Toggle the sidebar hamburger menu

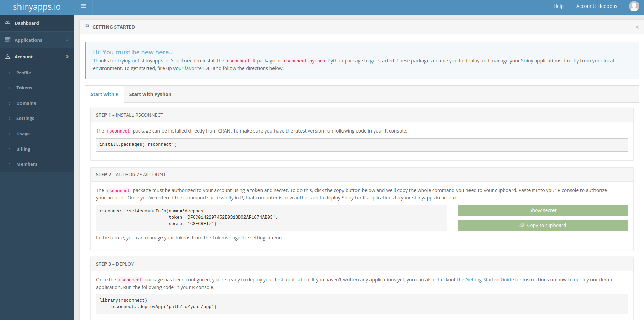(83, 6)
